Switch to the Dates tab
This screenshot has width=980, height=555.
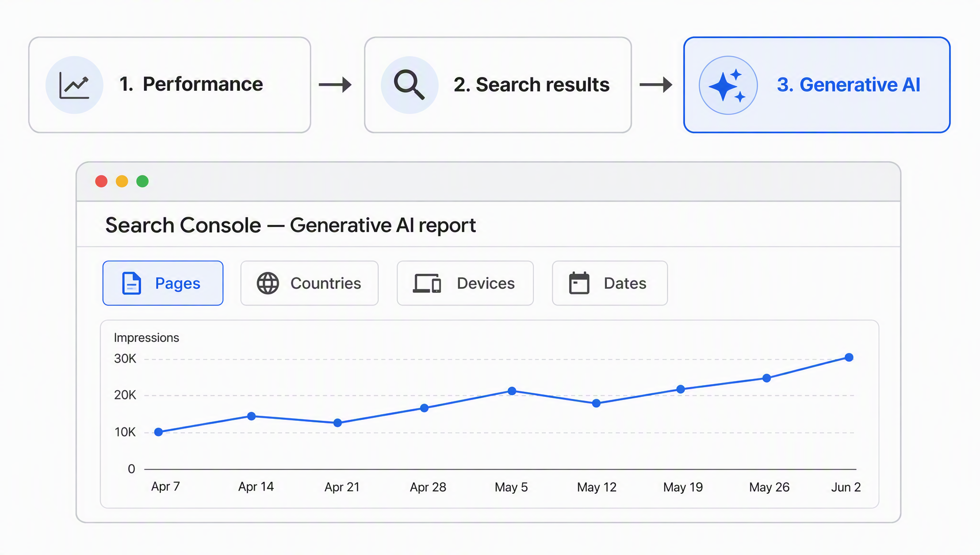tap(610, 283)
